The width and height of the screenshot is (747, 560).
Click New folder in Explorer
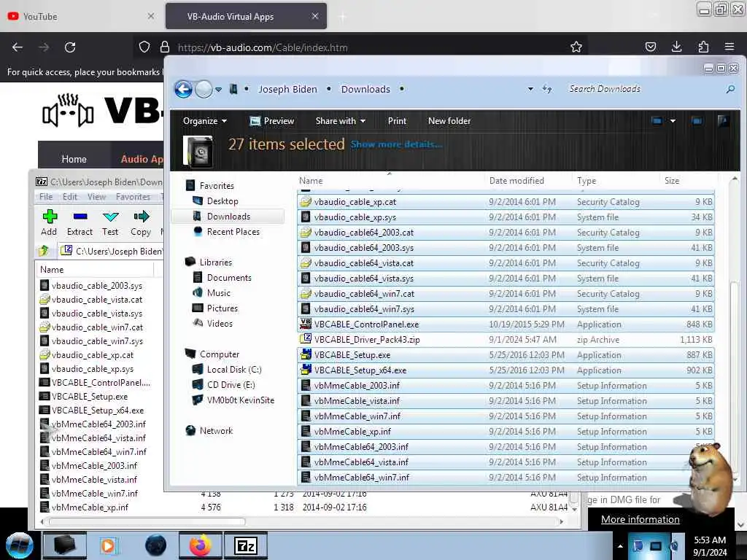click(x=449, y=121)
